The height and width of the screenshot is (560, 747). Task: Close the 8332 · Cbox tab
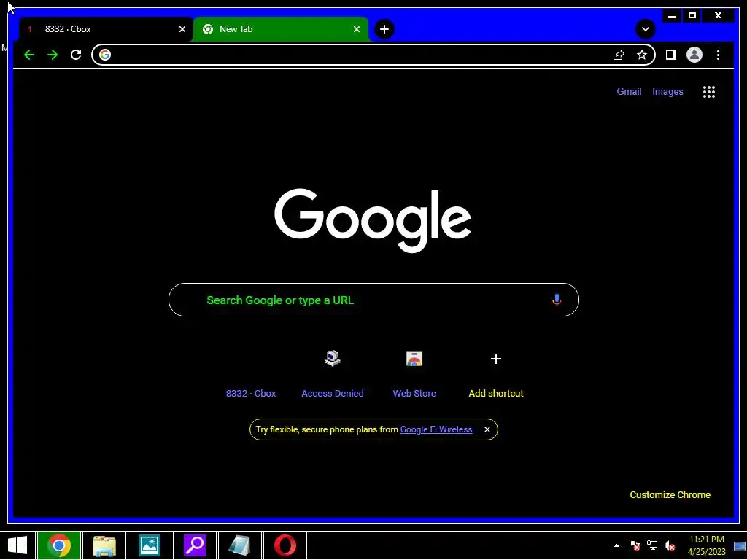[182, 29]
